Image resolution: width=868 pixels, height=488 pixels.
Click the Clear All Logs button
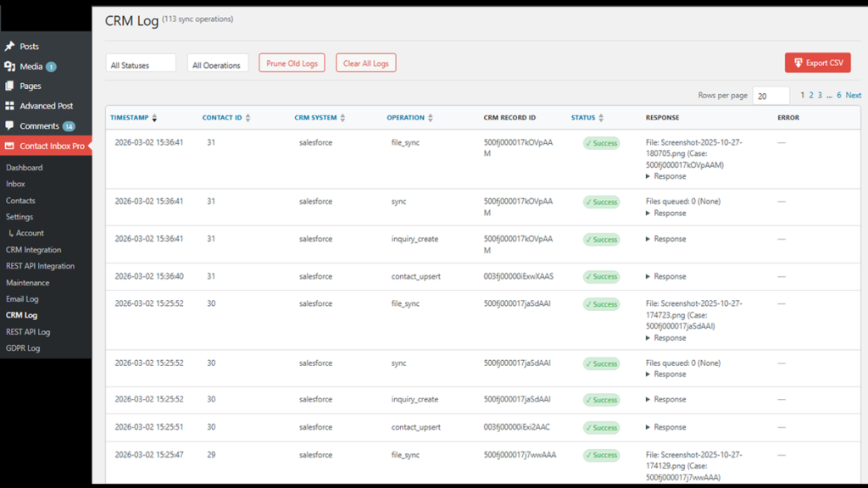365,64
